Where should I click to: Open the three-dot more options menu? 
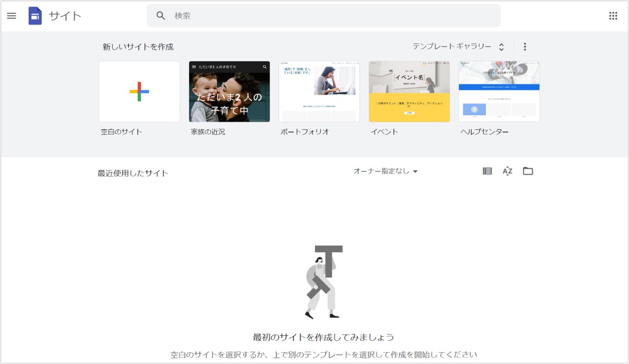click(x=525, y=47)
